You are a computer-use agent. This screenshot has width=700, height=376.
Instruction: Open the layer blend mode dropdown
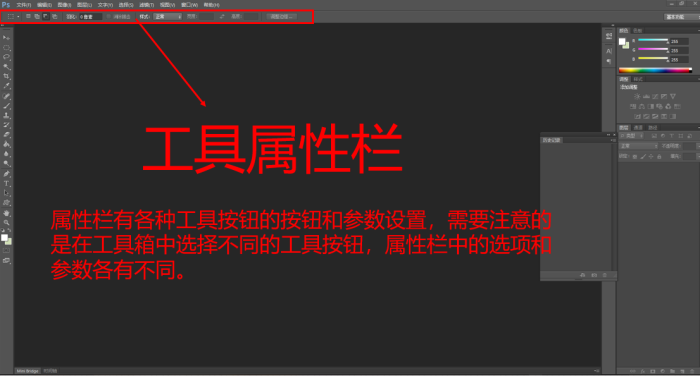pyautogui.click(x=638, y=146)
